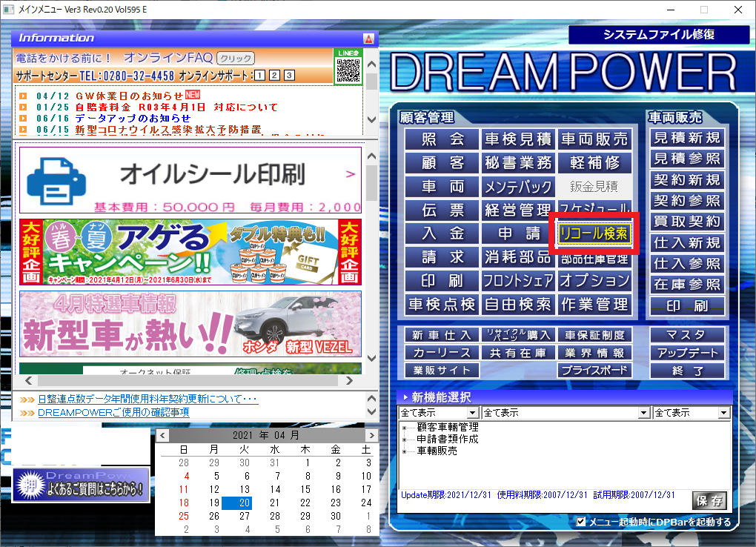Open 車両 under 顧客管理
Image resolution: width=756 pixels, height=547 pixels.
pos(442,187)
